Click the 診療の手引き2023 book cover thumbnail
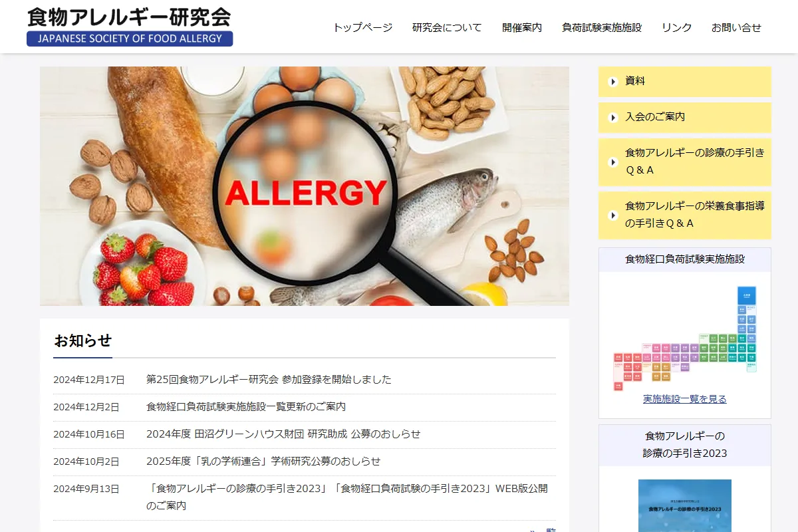Screen dimensions: 798x532 click(685, 505)
